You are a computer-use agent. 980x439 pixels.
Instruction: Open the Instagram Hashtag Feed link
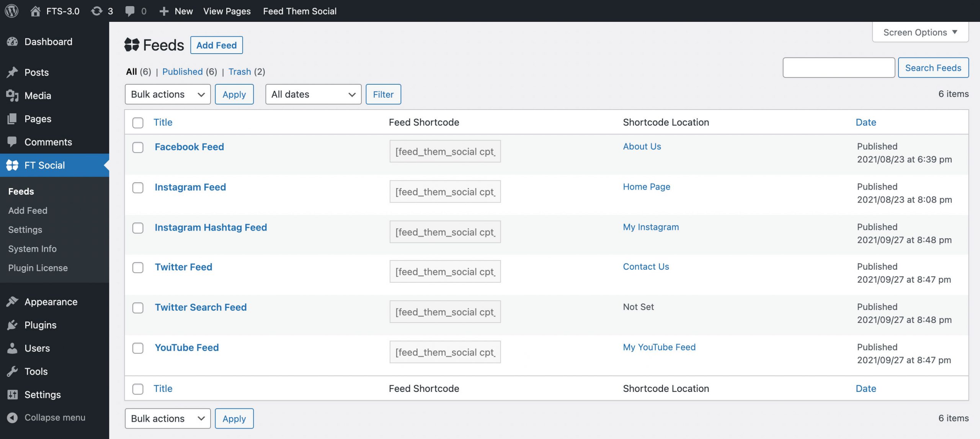pyautogui.click(x=211, y=227)
